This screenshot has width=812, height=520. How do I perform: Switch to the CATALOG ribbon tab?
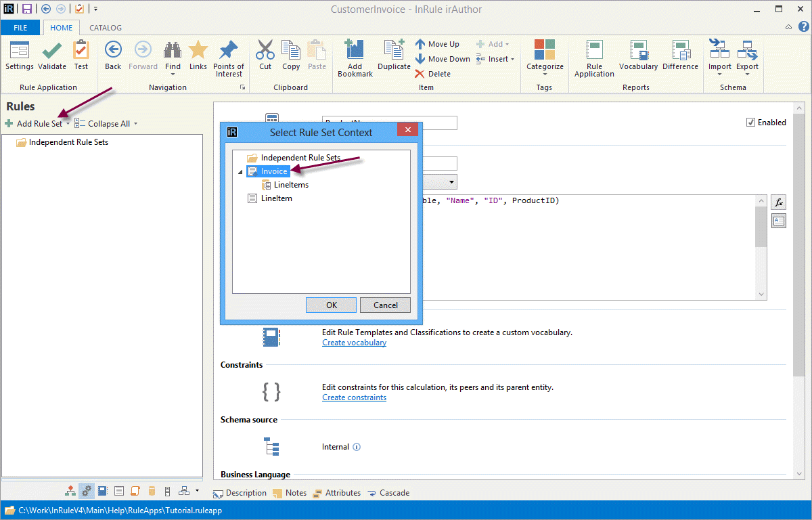click(x=106, y=28)
